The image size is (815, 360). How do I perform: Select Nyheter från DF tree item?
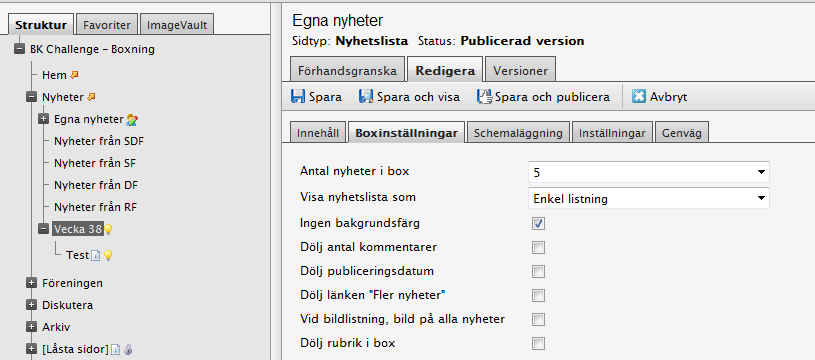pos(96,185)
